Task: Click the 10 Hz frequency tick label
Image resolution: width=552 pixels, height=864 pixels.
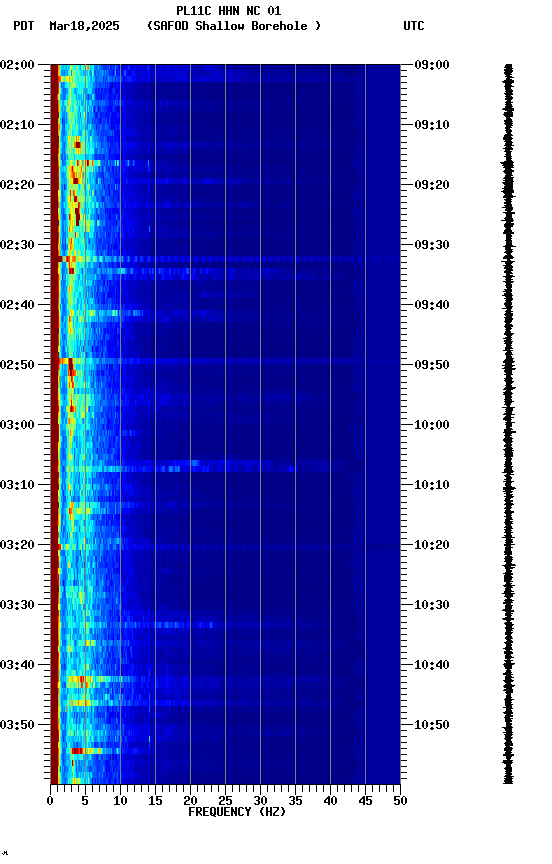Action: point(120,801)
